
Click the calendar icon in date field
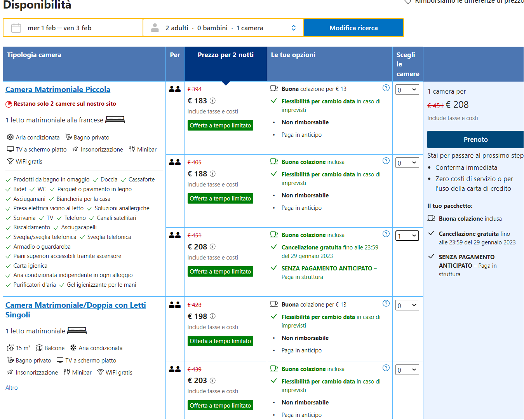[16, 28]
